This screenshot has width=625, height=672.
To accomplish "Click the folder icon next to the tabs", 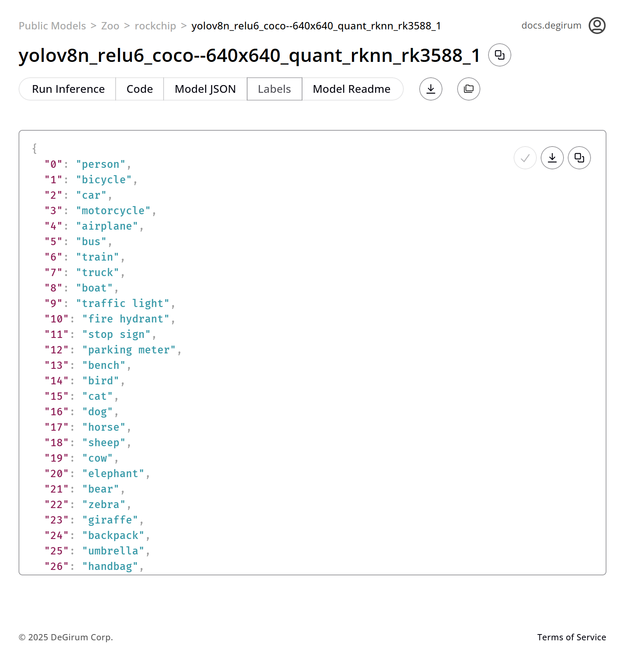I will (x=468, y=89).
